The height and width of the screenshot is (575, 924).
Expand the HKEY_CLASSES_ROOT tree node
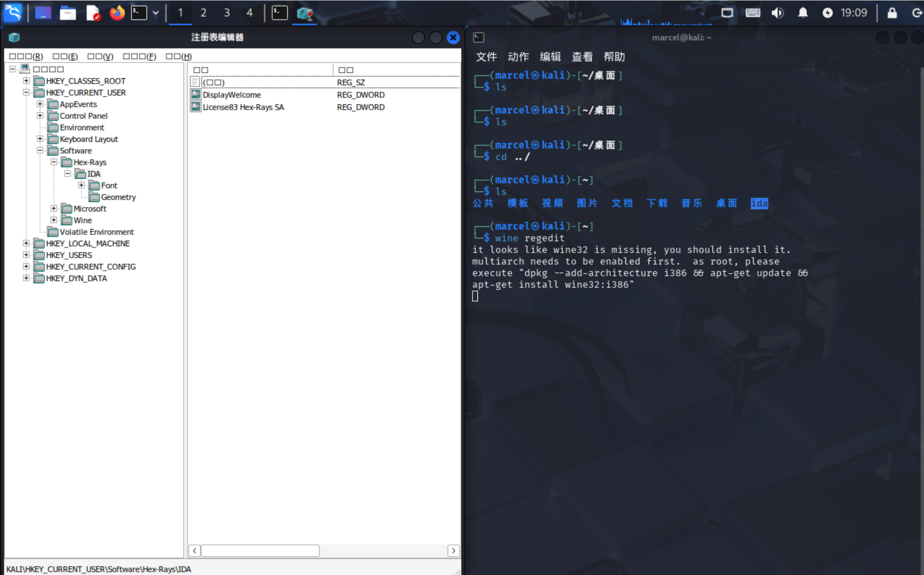coord(26,81)
